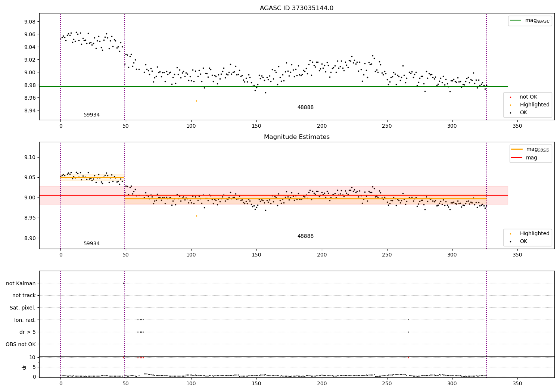Click the 'mag' label in the middle legend
The image size is (560, 392).
pyautogui.click(x=532, y=158)
